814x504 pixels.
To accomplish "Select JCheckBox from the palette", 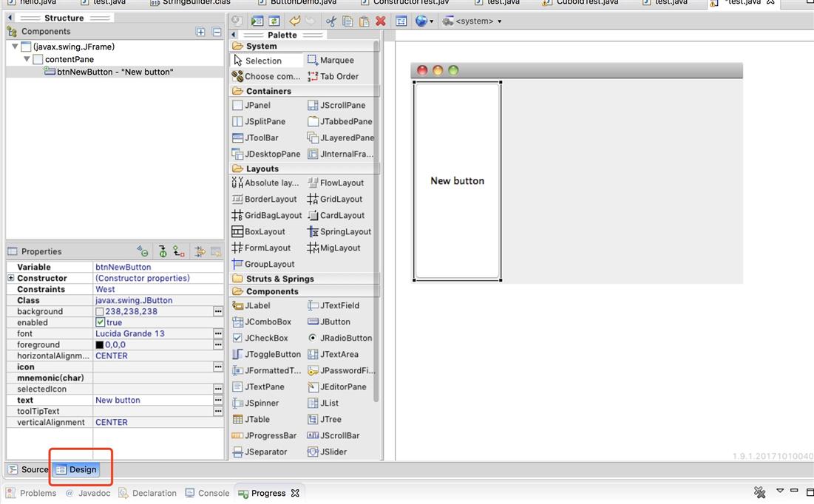I will [x=260, y=338].
